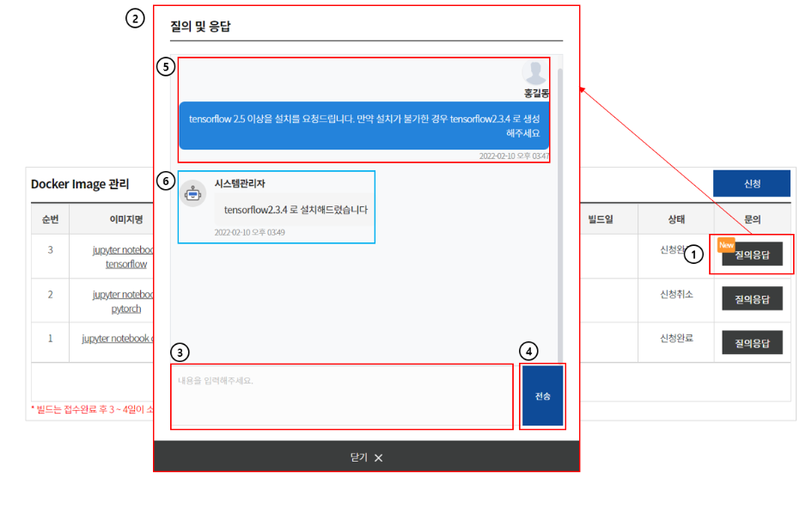Click the 문의 column header
This screenshot has height=509, width=812.
coord(752,219)
